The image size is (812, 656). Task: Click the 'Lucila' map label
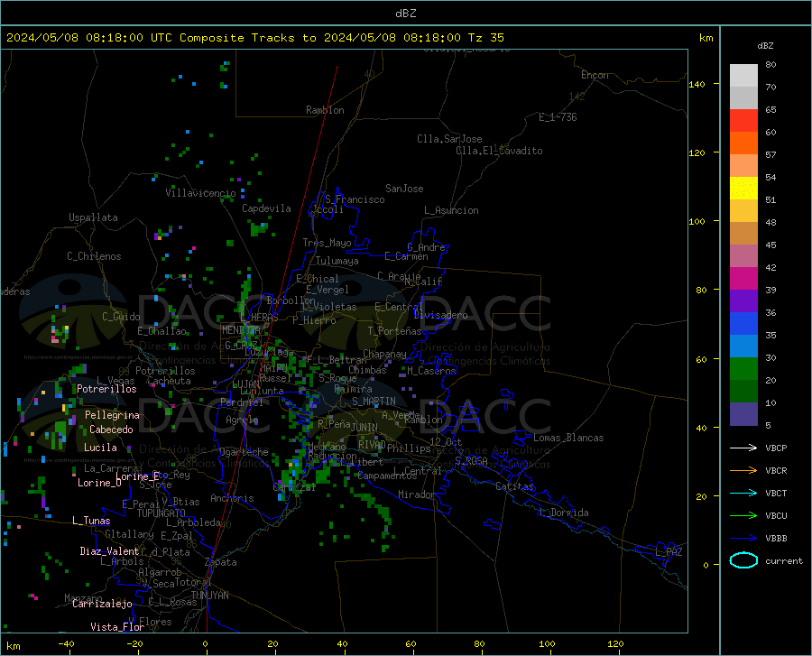pos(100,448)
